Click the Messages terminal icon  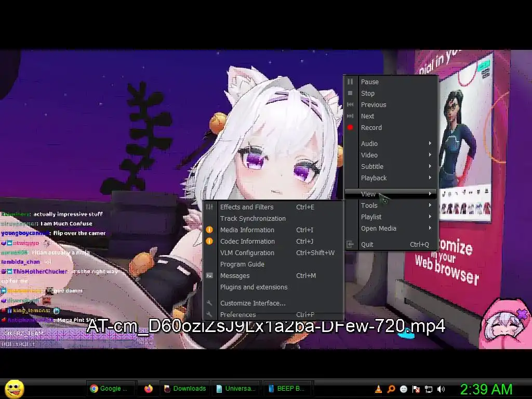pos(209,275)
